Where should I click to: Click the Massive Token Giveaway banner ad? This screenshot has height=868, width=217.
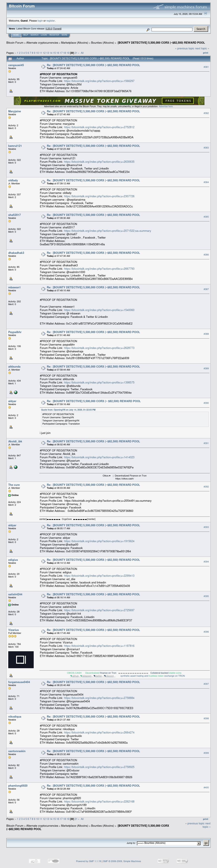(x=109, y=101)
